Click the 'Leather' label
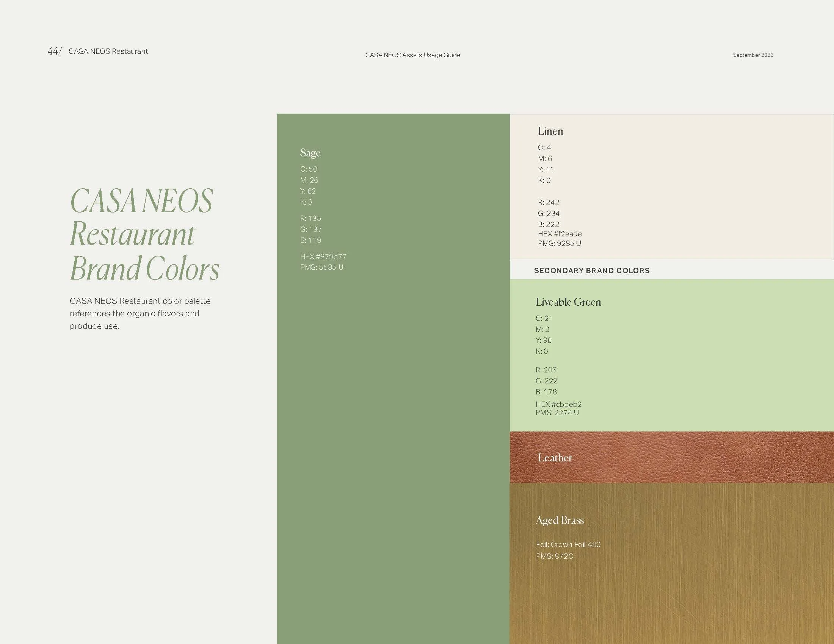Viewport: 834px width, 644px height. 555,458
